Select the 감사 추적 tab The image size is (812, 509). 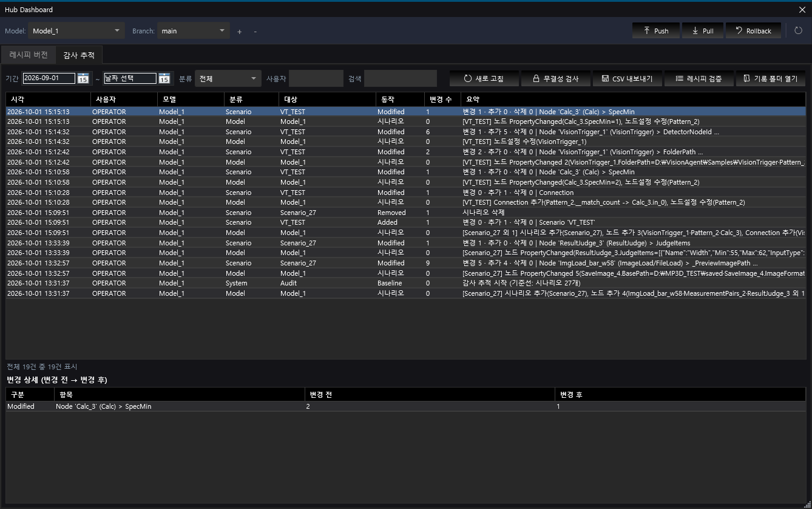79,55
